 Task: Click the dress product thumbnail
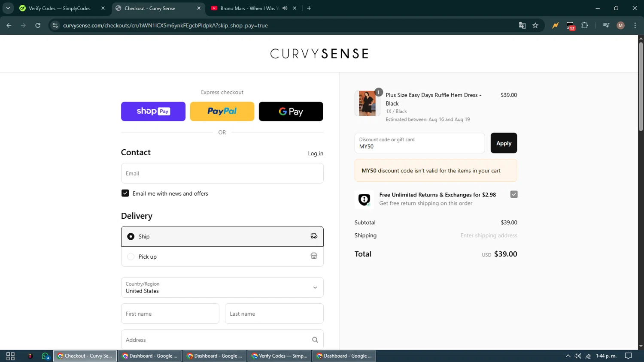[367, 103]
